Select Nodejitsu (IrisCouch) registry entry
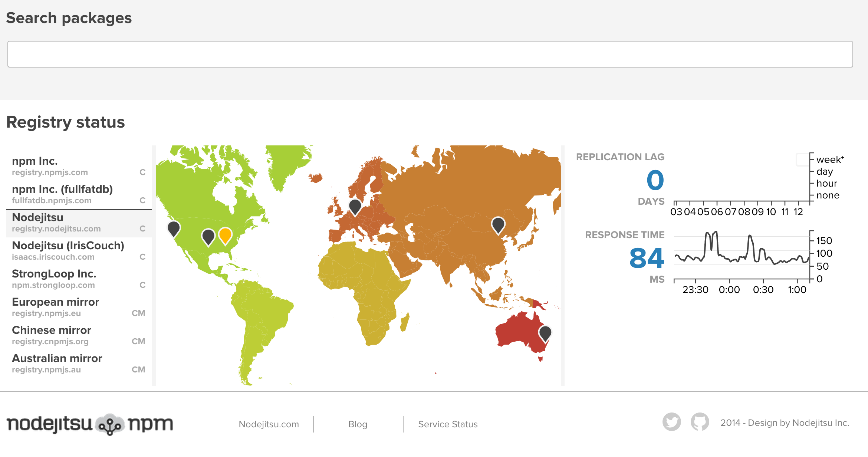 (79, 251)
